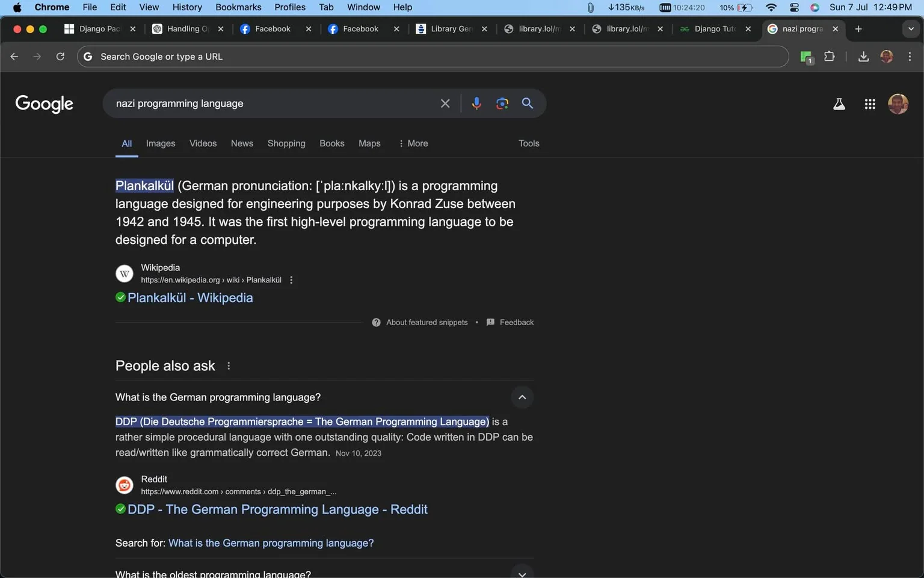Viewport: 924px width, 578px height.
Task: Reload the current page
Action: pyautogui.click(x=60, y=57)
